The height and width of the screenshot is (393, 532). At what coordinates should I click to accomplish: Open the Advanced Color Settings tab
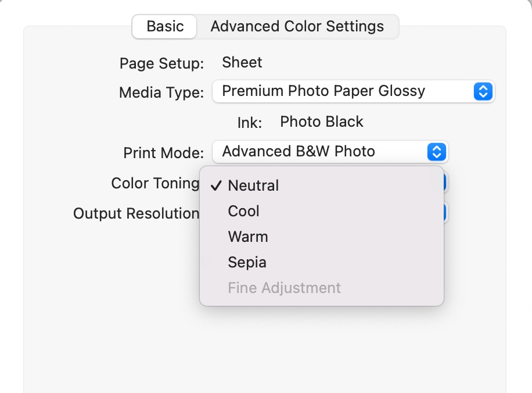[297, 27]
